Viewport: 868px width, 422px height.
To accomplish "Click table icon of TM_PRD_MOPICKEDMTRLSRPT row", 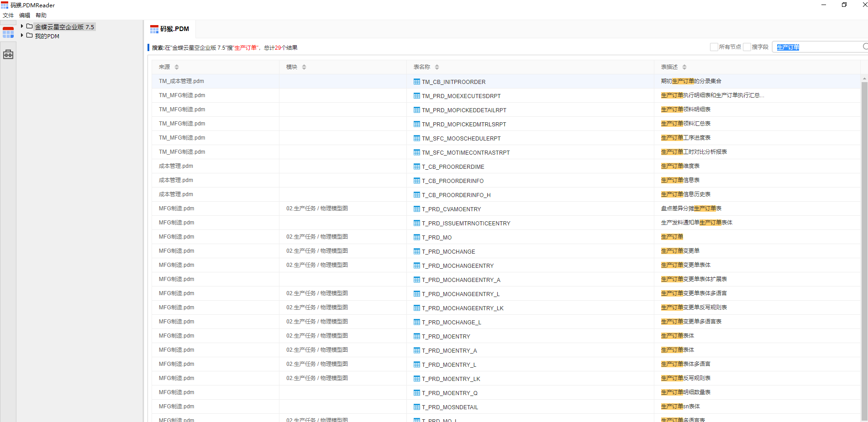I will (x=417, y=124).
